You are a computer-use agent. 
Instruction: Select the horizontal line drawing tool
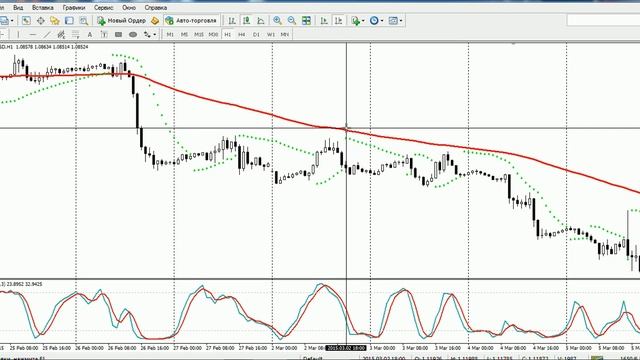(x=33, y=35)
